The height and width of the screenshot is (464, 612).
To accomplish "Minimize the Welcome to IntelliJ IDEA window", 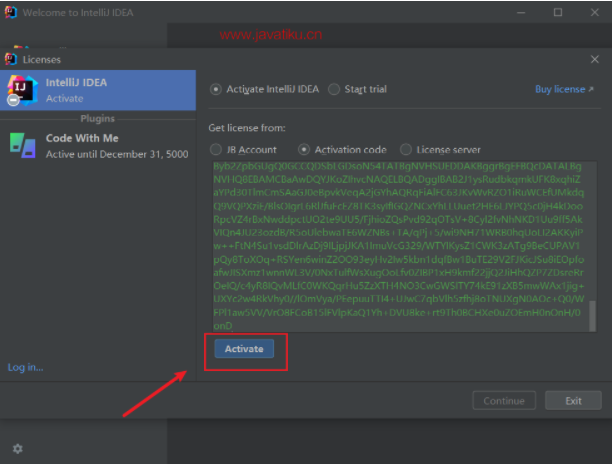I will (x=521, y=12).
